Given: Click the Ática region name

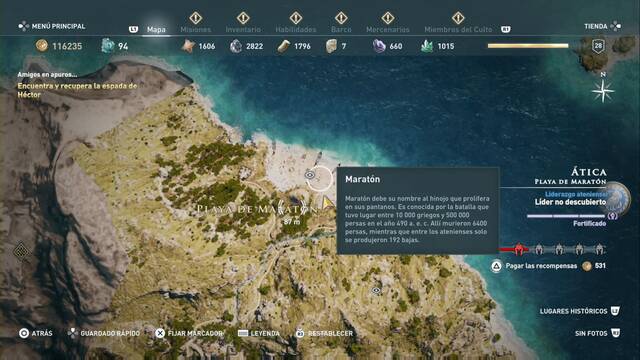Looking at the screenshot, I should tap(589, 171).
